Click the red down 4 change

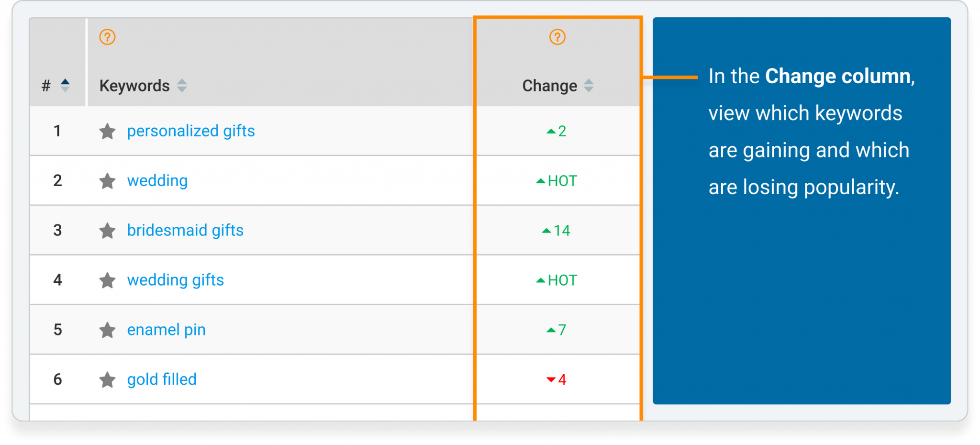[x=557, y=380]
